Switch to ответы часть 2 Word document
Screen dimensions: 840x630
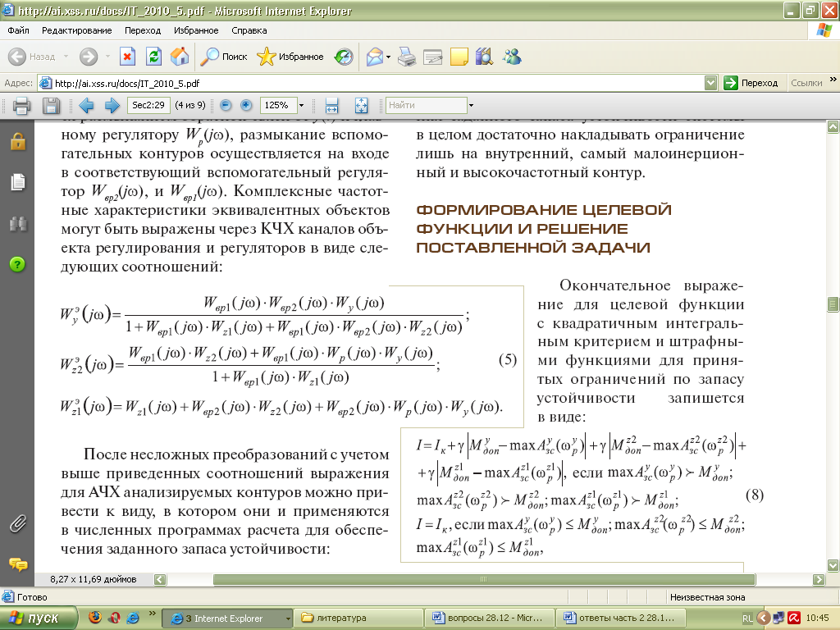619,619
